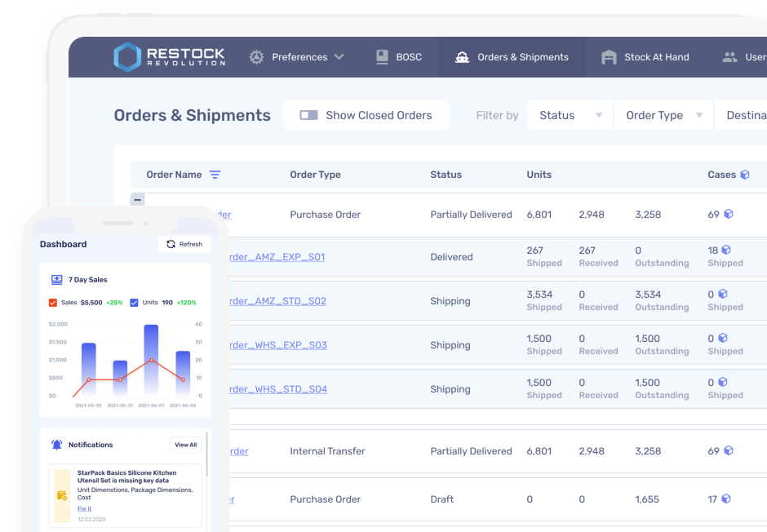Select the Orders & Shipments nav tab

tap(512, 57)
